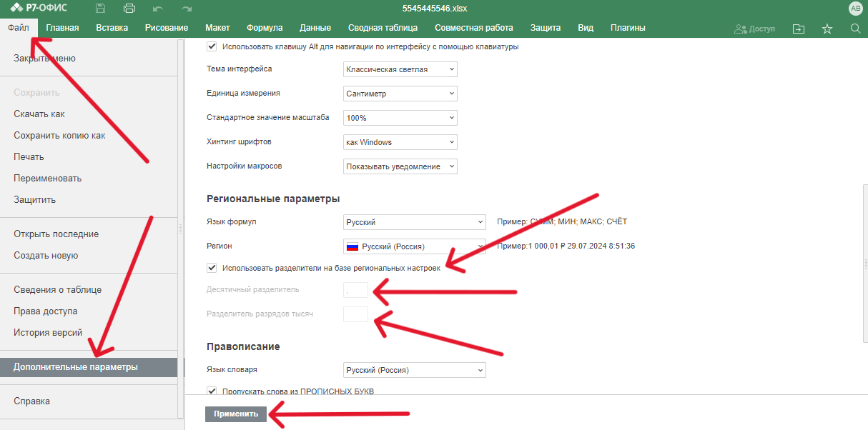The width and height of the screenshot is (868, 430).
Task: Click the save icon in title bar
Action: pyautogui.click(x=100, y=9)
